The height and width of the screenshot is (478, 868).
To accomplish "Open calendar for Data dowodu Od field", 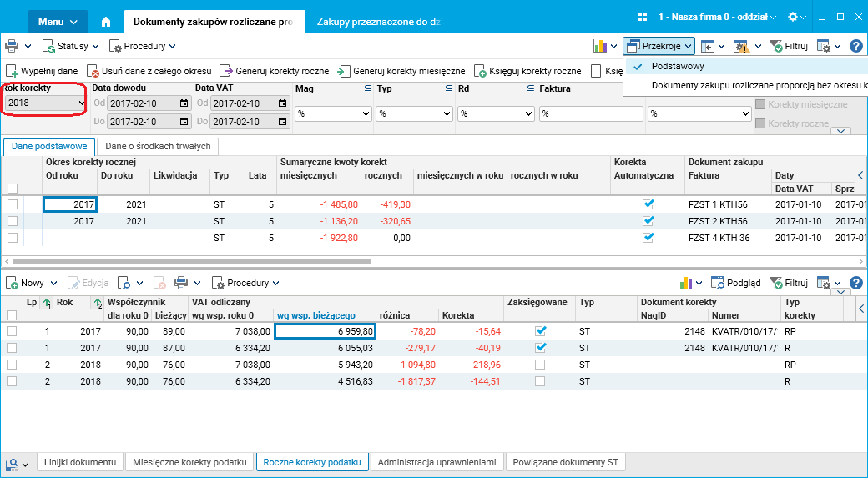I will click(x=184, y=103).
